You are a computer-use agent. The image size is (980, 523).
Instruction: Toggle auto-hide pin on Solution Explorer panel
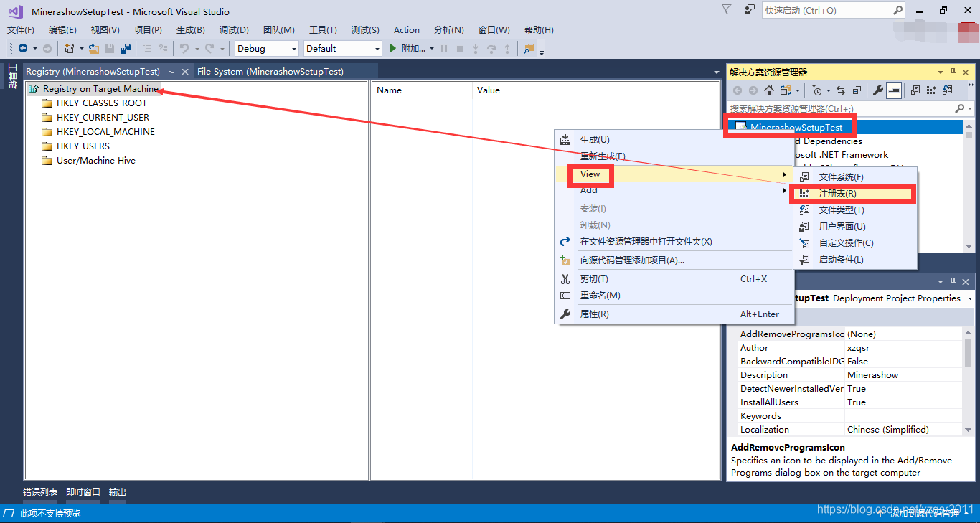(x=953, y=72)
